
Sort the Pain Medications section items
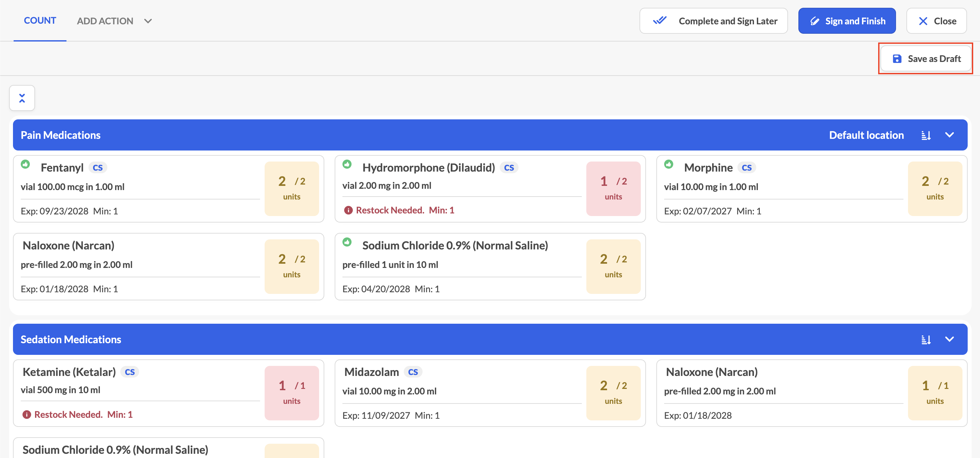pos(926,135)
